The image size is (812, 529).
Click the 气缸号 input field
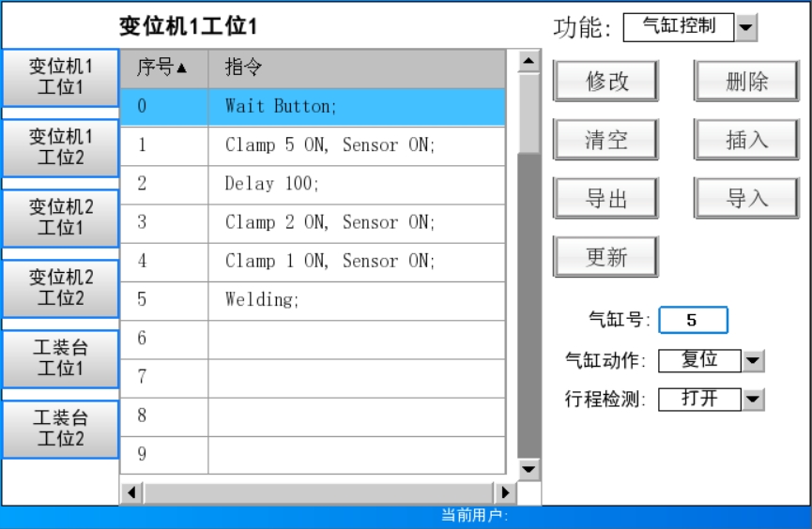[693, 321]
